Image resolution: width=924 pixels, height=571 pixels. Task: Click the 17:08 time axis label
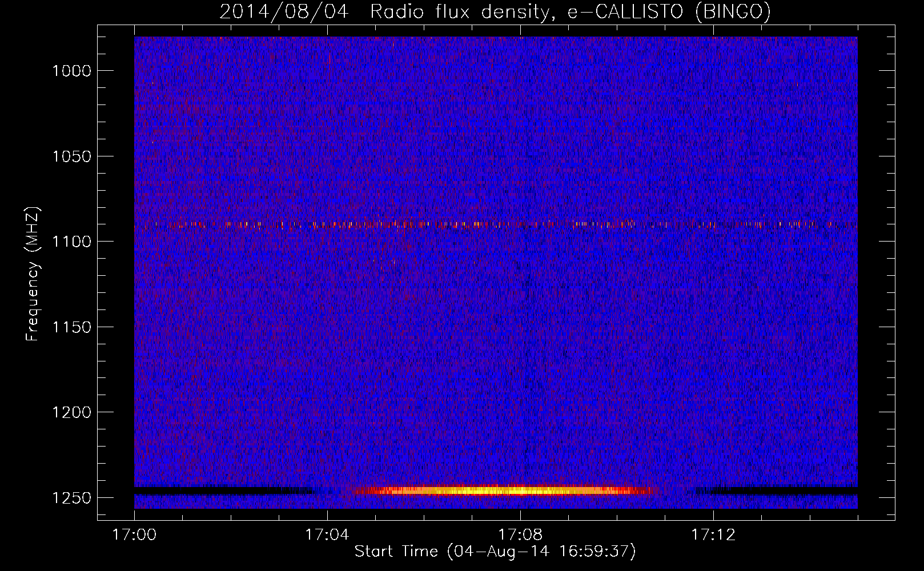(x=520, y=535)
